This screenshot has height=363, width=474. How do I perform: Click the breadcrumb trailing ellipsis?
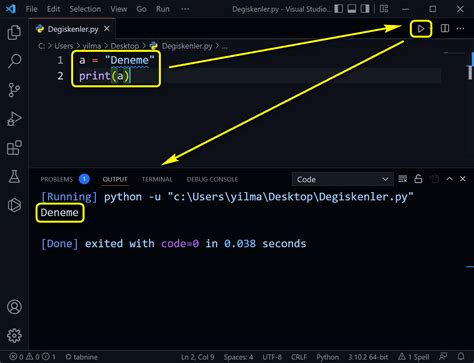coord(225,46)
